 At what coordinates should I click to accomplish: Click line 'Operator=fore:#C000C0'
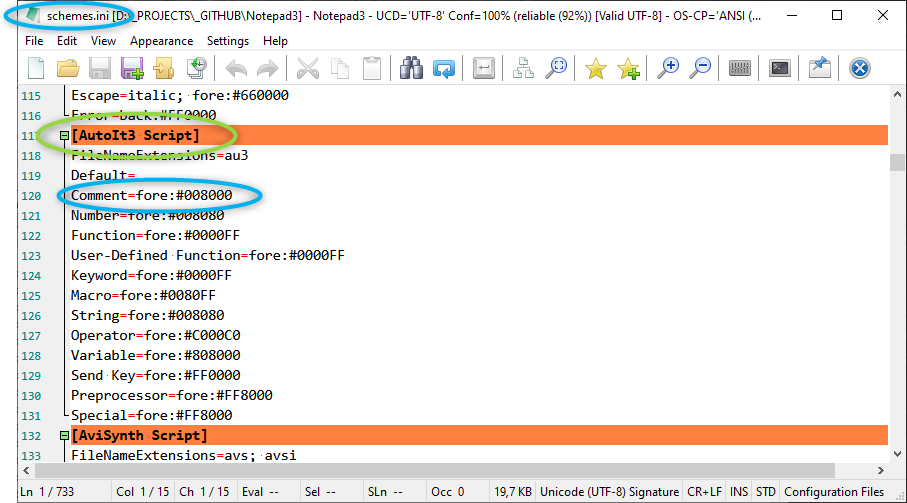[156, 335]
